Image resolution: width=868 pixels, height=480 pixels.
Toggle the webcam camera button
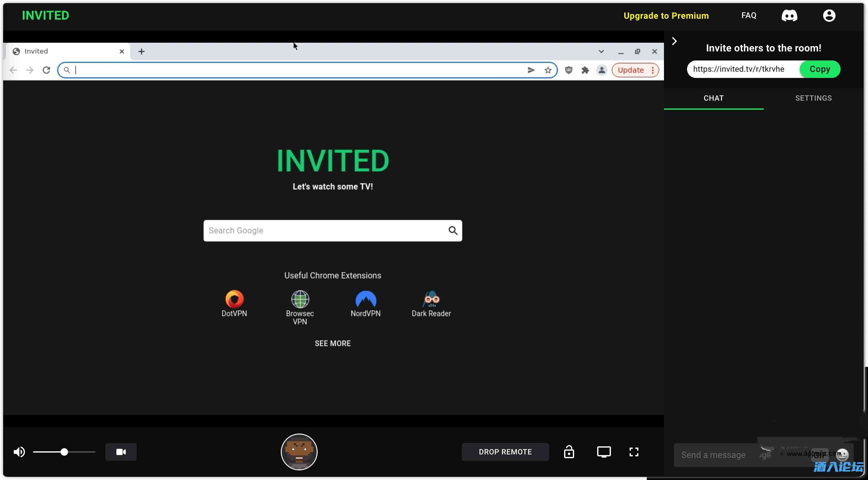pos(121,452)
